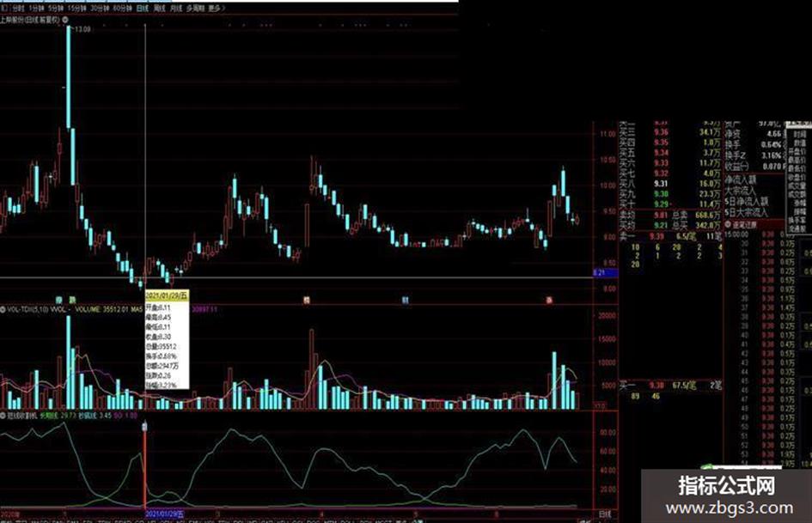812x523 pixels.
Task: Select the 30分钟 period tab
Action: point(100,9)
